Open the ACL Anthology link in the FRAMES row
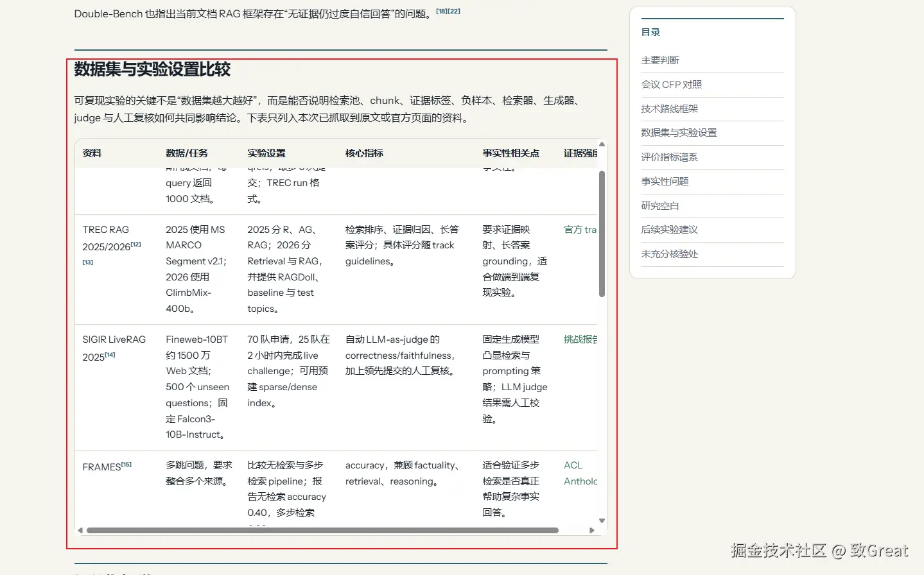Image resolution: width=924 pixels, height=575 pixels. tap(580, 474)
